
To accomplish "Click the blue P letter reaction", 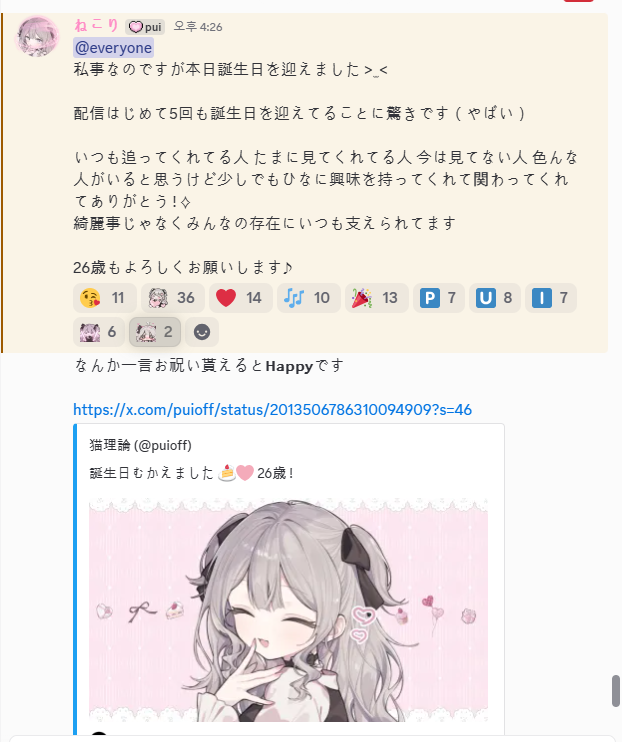I will pyautogui.click(x=438, y=298).
